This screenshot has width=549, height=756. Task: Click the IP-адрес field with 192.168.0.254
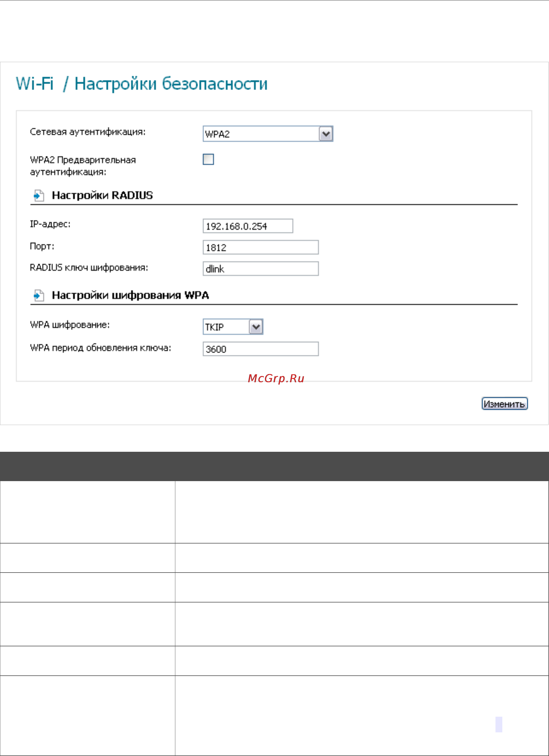(x=248, y=226)
